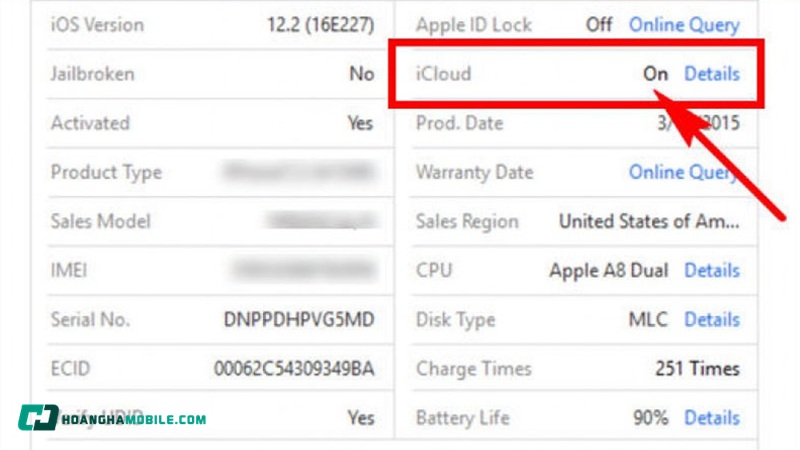The width and height of the screenshot is (800, 450).
Task: Click the iCloud "On" status
Action: 655,74
